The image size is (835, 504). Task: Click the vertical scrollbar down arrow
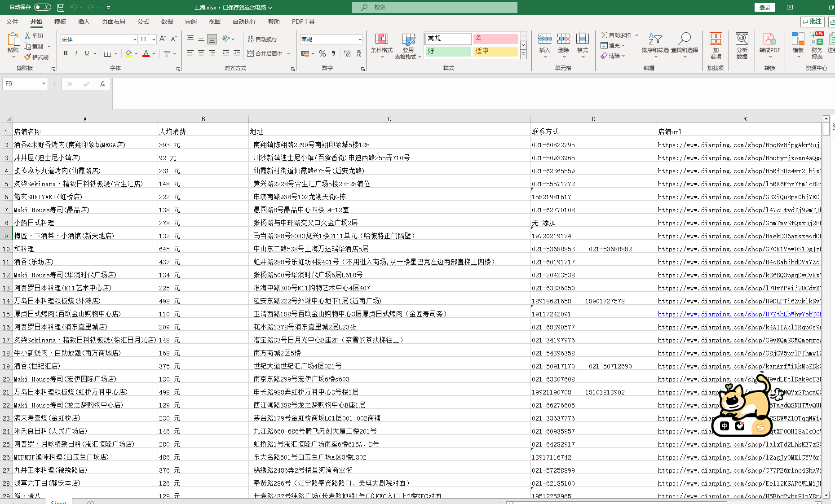pyautogui.click(x=826, y=495)
